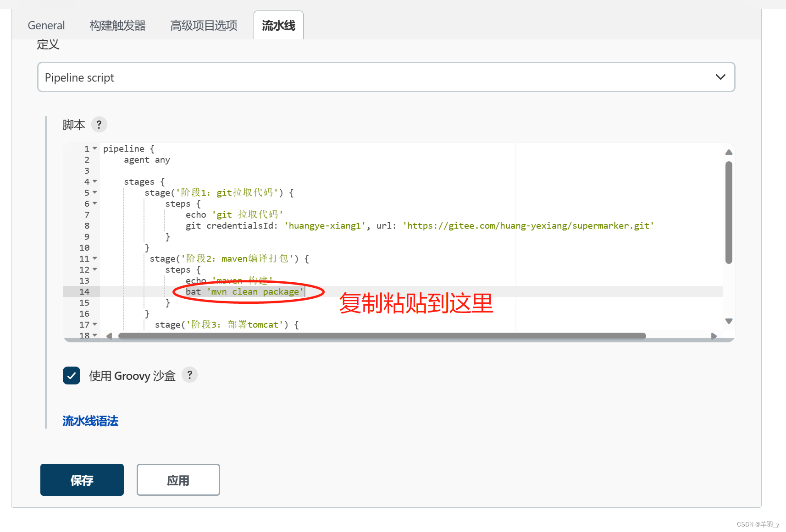The height and width of the screenshot is (532, 786).
Task: Switch to the 高级项目选项 tab
Action: click(204, 25)
